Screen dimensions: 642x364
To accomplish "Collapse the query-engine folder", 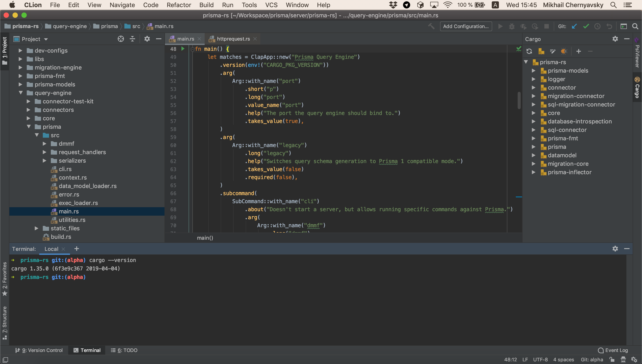I will 21,93.
